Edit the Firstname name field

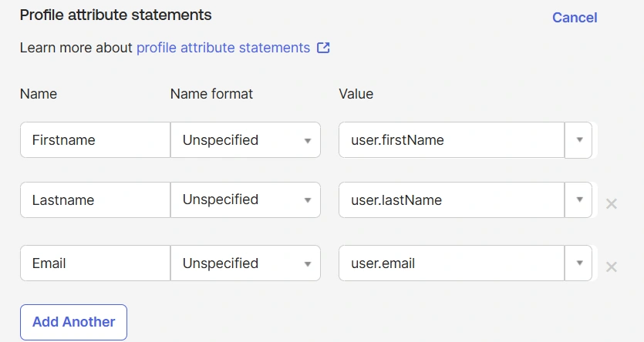(x=96, y=140)
